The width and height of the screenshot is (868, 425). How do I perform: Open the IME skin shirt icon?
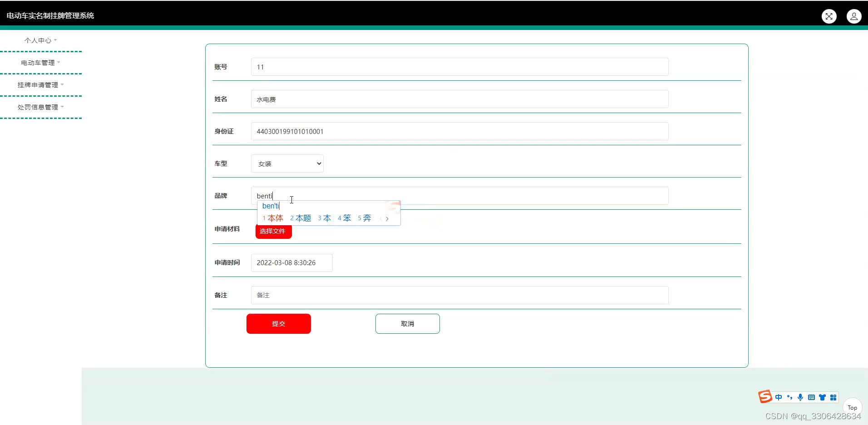coord(822,397)
